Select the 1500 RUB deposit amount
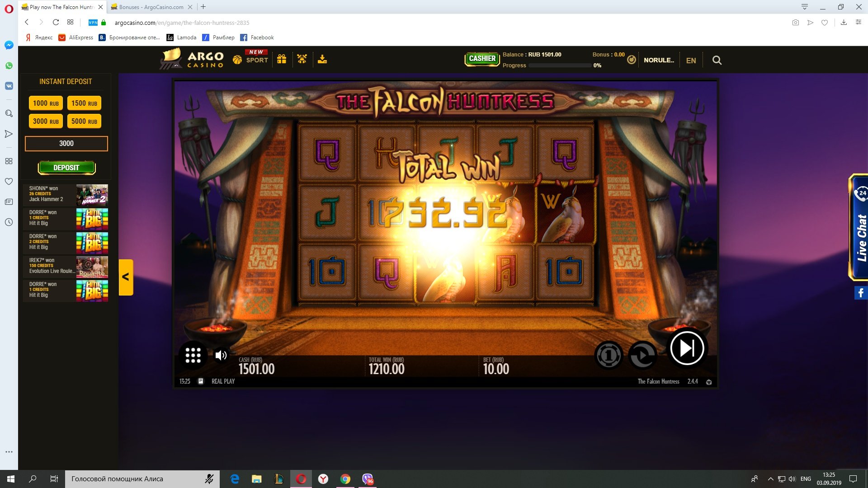The width and height of the screenshot is (868, 488). pos(84,103)
